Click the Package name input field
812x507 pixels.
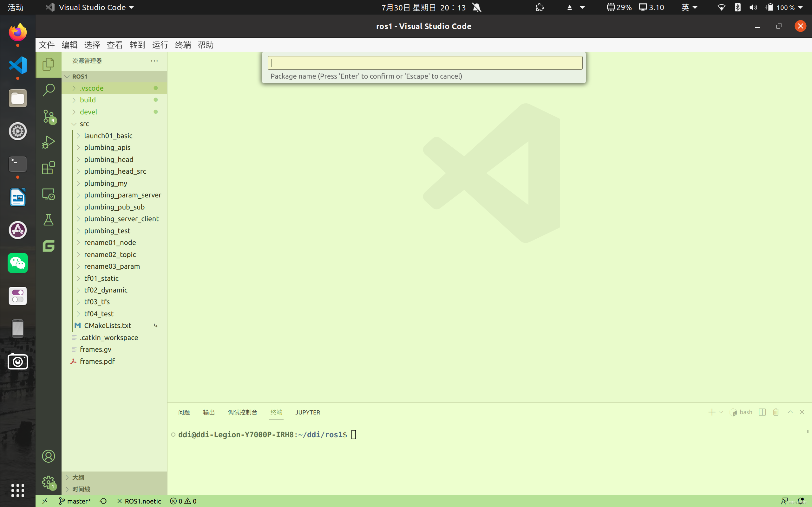tap(425, 63)
